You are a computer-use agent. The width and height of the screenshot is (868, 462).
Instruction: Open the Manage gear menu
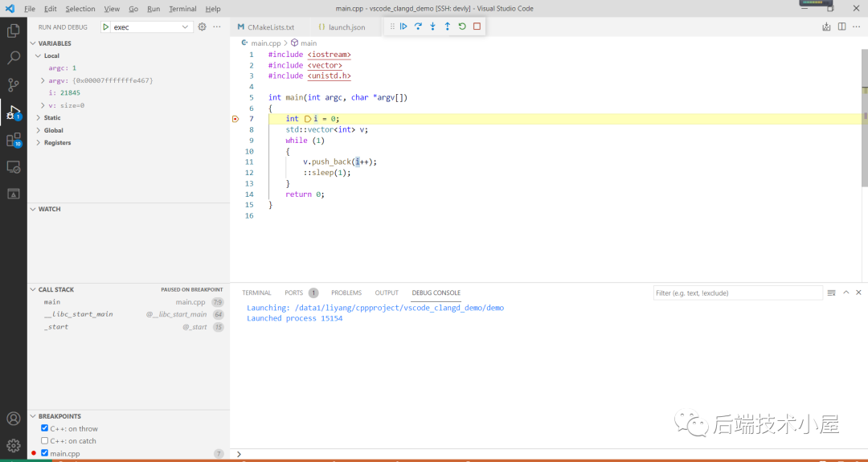tap(14, 445)
